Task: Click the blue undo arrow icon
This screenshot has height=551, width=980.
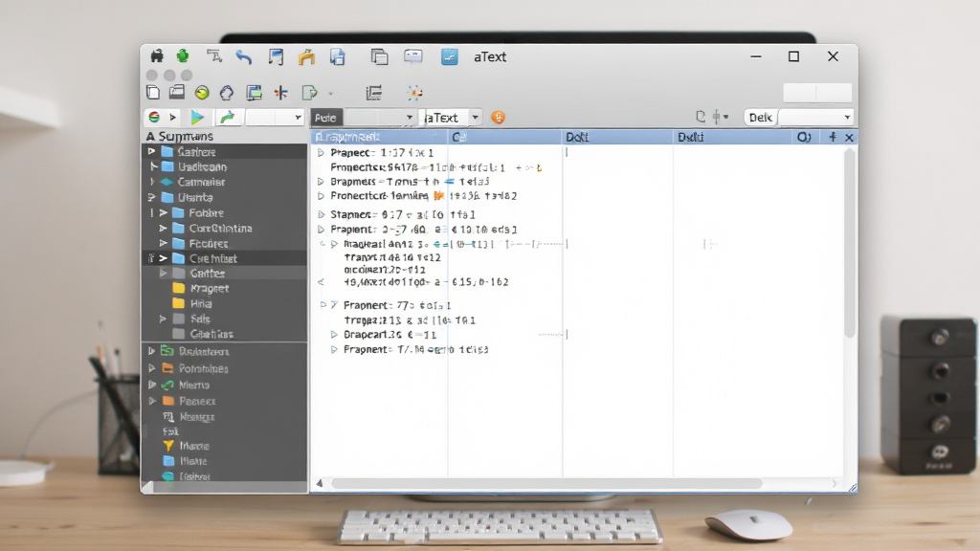Action: (244, 56)
